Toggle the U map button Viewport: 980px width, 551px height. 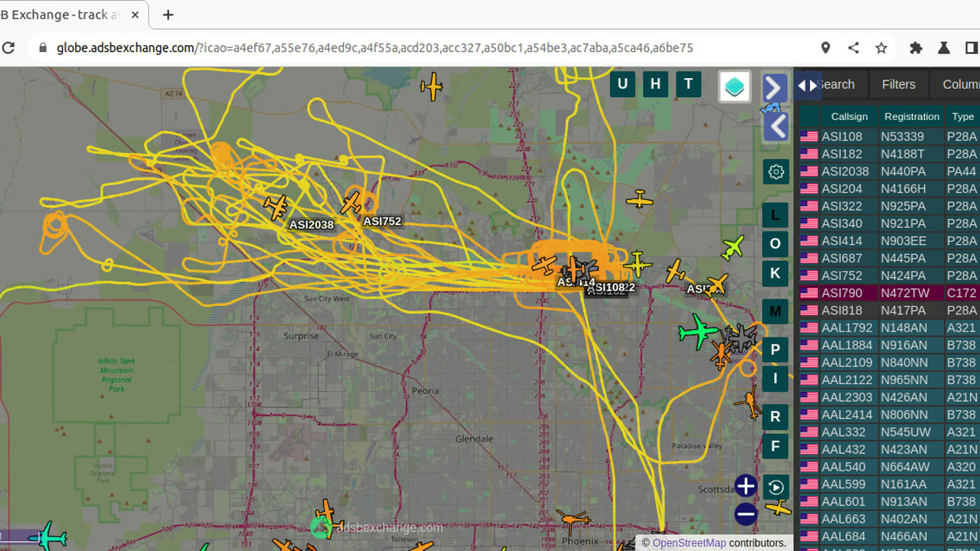[622, 84]
